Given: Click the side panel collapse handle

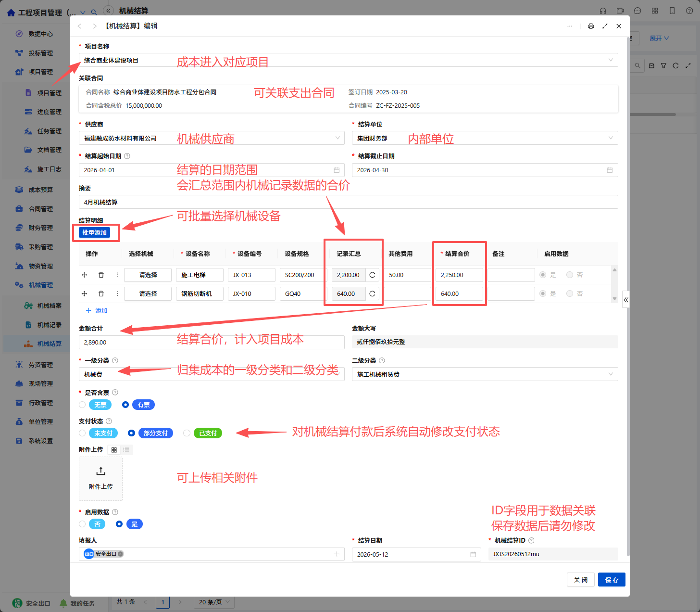Looking at the screenshot, I should pos(626,299).
